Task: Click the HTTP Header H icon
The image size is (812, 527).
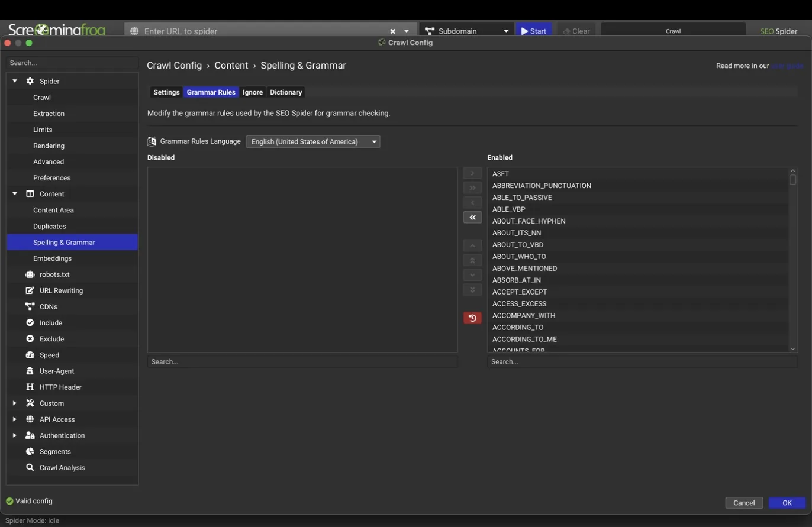Action: tap(30, 387)
